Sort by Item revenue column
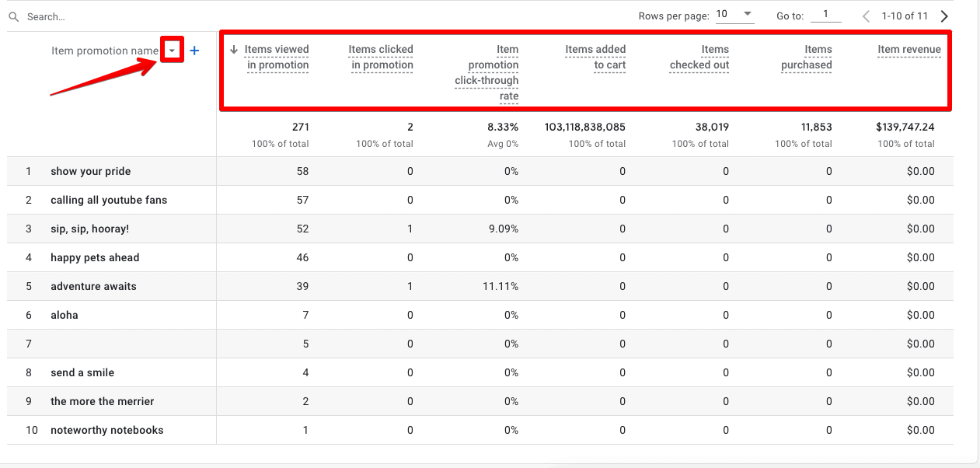Screen dimensions: 980x468 point(909,50)
